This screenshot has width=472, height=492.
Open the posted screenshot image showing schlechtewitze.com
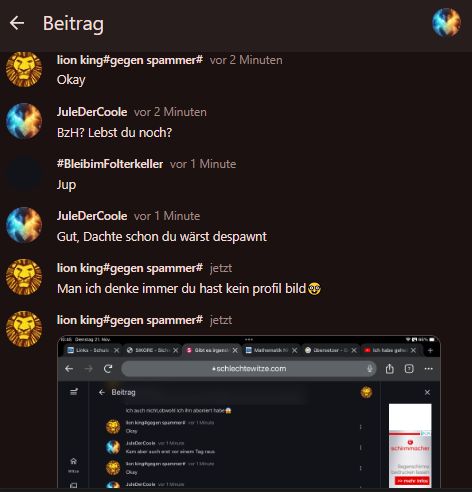click(x=249, y=412)
